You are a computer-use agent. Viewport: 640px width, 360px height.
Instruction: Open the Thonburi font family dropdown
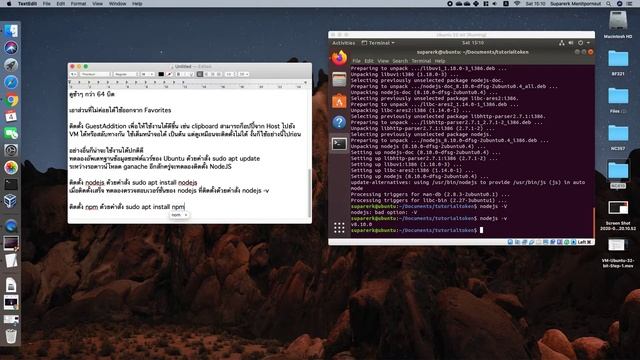[96, 74]
